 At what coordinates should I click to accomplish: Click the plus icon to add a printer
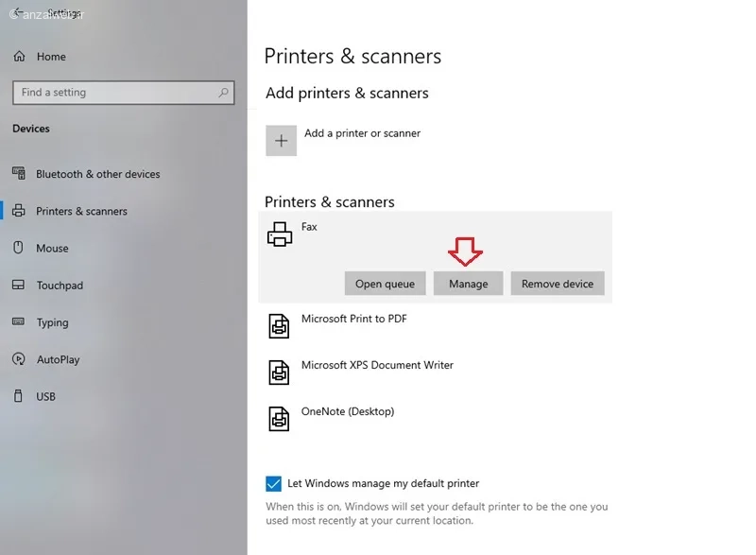[281, 141]
